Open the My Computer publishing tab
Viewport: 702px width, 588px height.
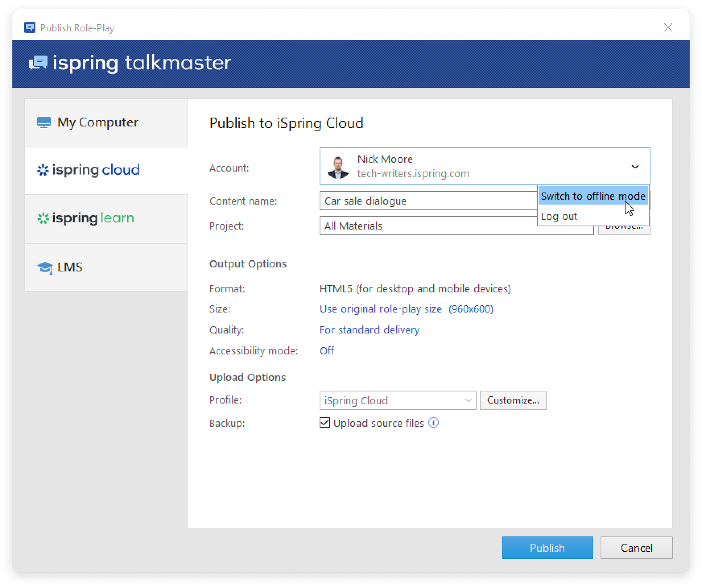(x=106, y=122)
